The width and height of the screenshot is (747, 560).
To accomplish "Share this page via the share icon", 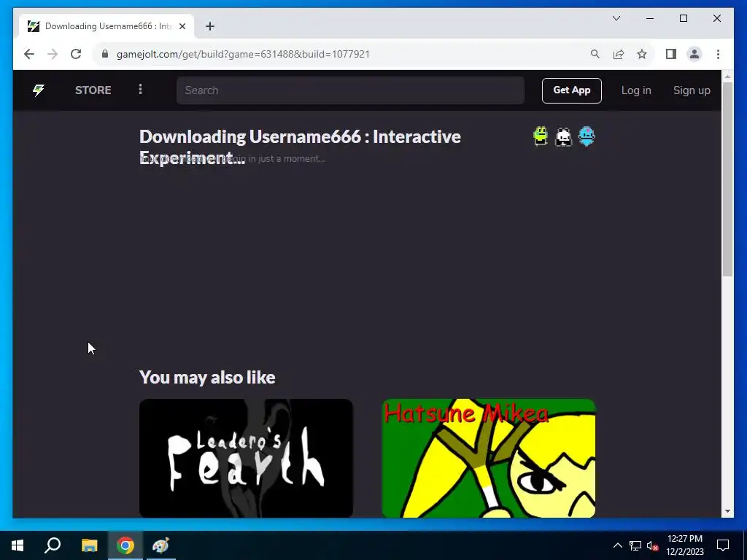I will point(619,54).
